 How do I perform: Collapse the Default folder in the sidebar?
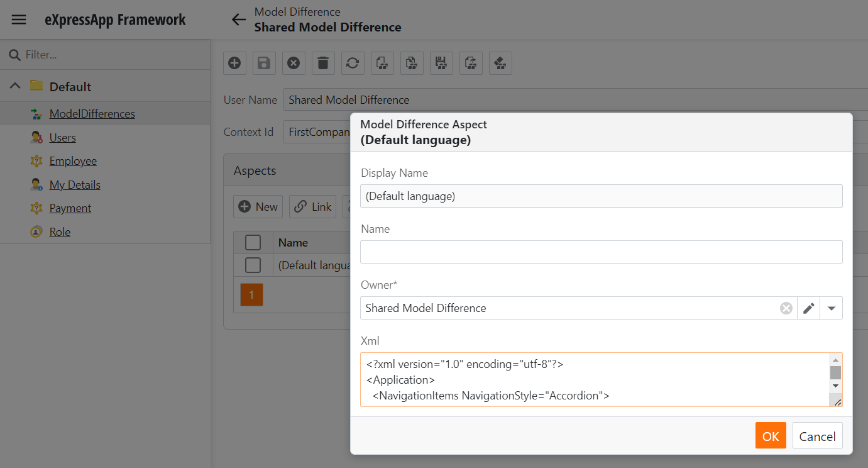point(14,85)
